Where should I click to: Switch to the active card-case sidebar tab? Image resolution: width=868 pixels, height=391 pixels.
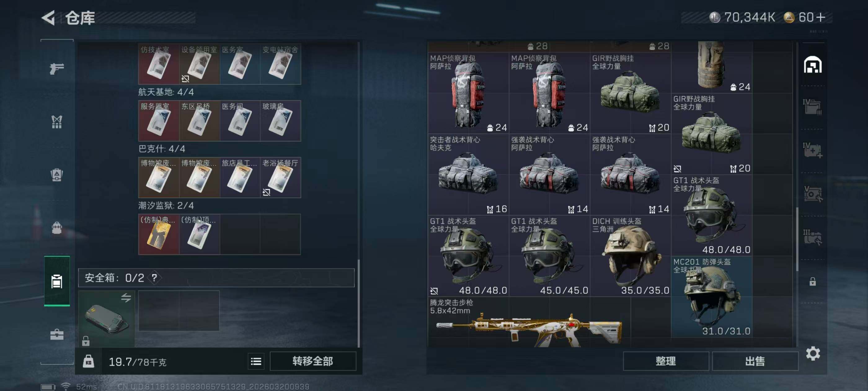point(57,281)
